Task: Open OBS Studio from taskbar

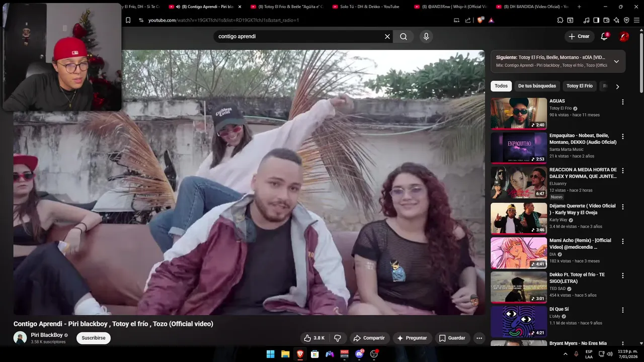Action: 374,354
